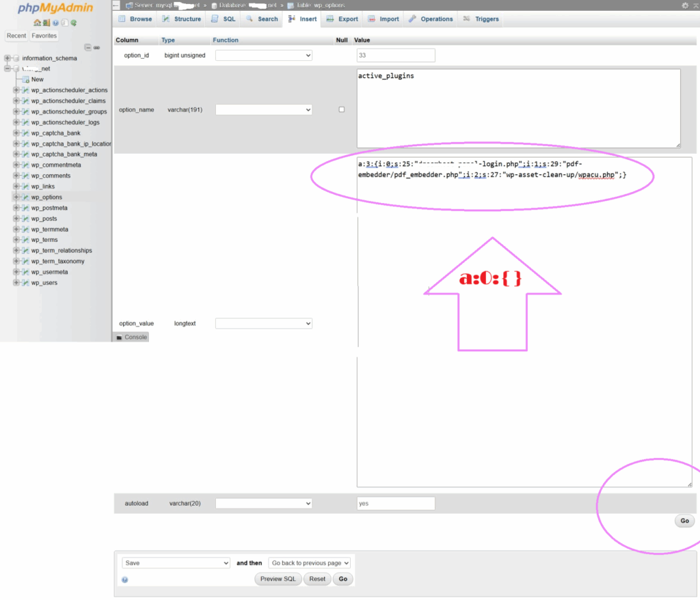The width and height of the screenshot is (700, 600).
Task: Open the wp_term_taxonomy table link
Action: point(58,262)
